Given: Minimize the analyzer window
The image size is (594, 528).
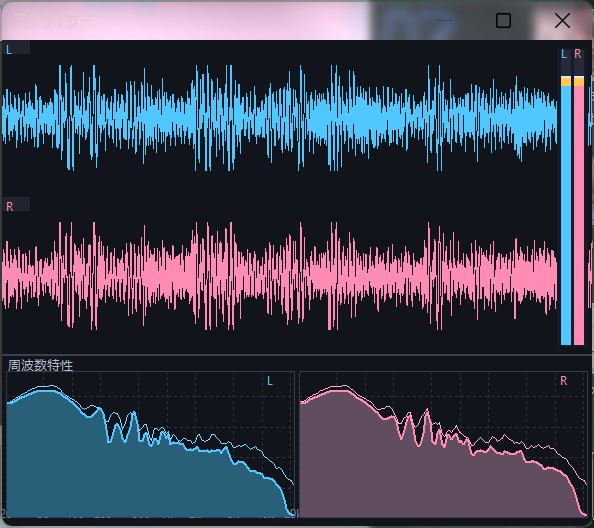Looking at the screenshot, I should [x=444, y=20].
